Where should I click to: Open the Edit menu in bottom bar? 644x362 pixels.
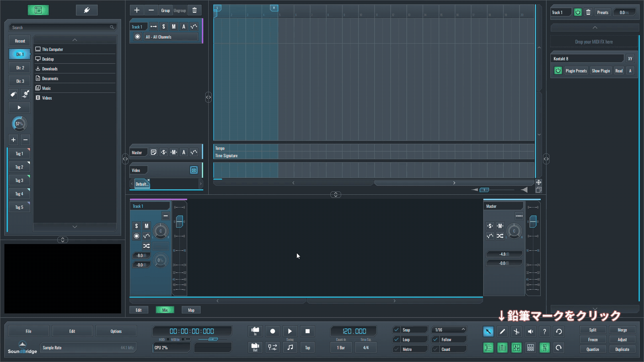pyautogui.click(x=72, y=331)
